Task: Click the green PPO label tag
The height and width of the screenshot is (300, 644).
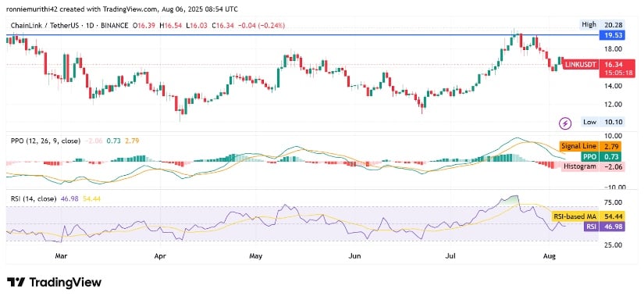Action: coord(590,156)
